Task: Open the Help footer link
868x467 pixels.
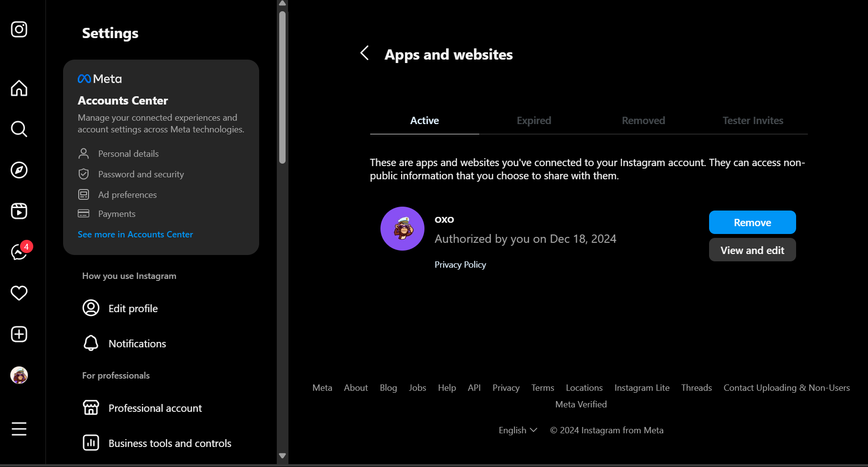Action: point(447,388)
